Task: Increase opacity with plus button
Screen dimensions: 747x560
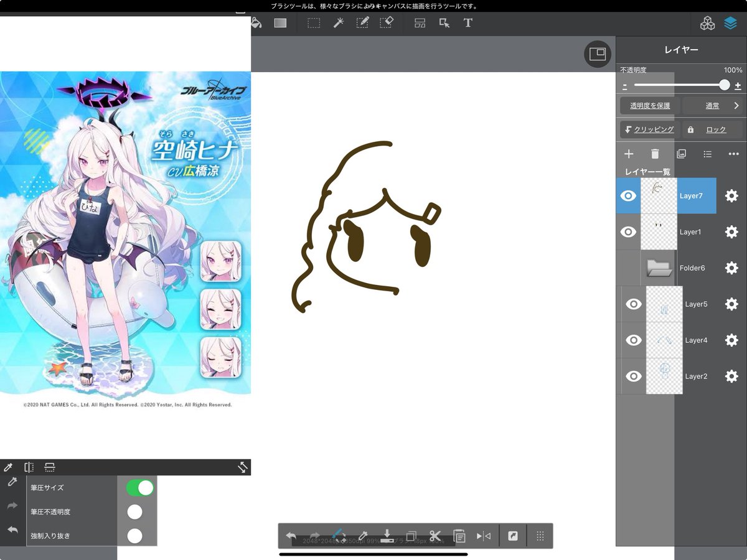Action: pyautogui.click(x=738, y=86)
